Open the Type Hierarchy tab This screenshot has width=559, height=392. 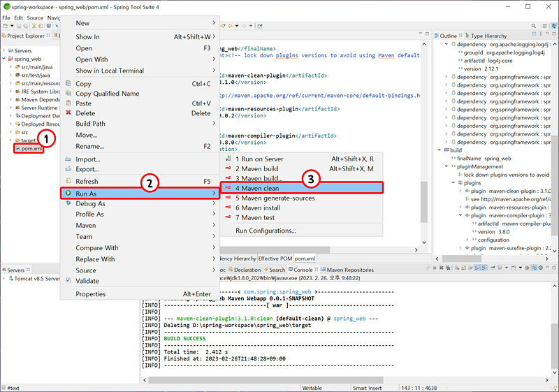(x=486, y=36)
